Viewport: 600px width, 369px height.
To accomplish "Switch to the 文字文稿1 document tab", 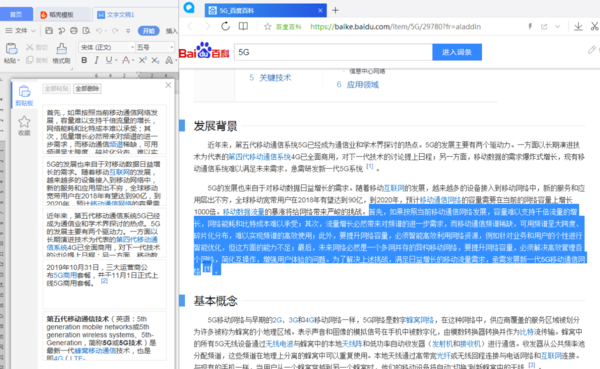I will (x=120, y=15).
